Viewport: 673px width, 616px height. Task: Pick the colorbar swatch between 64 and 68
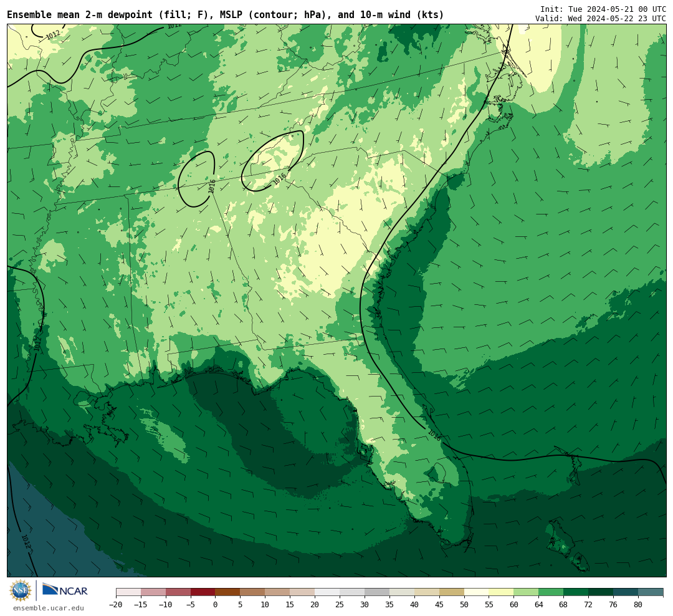click(x=551, y=592)
